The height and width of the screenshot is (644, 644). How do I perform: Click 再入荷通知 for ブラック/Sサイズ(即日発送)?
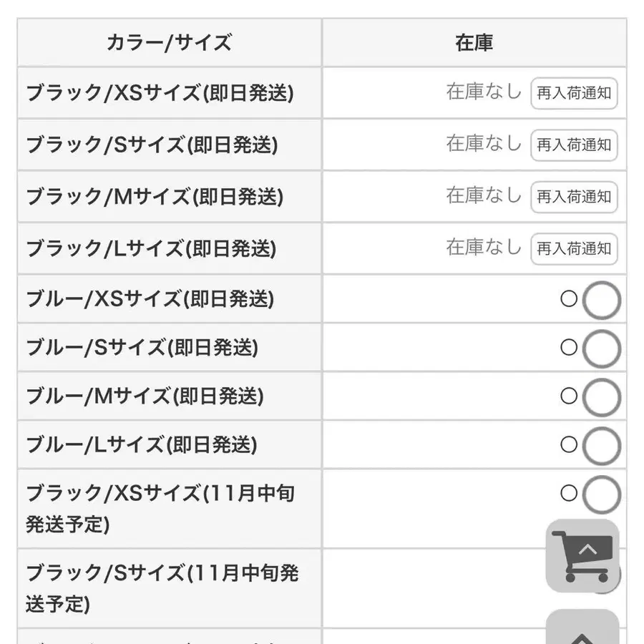click(x=574, y=145)
